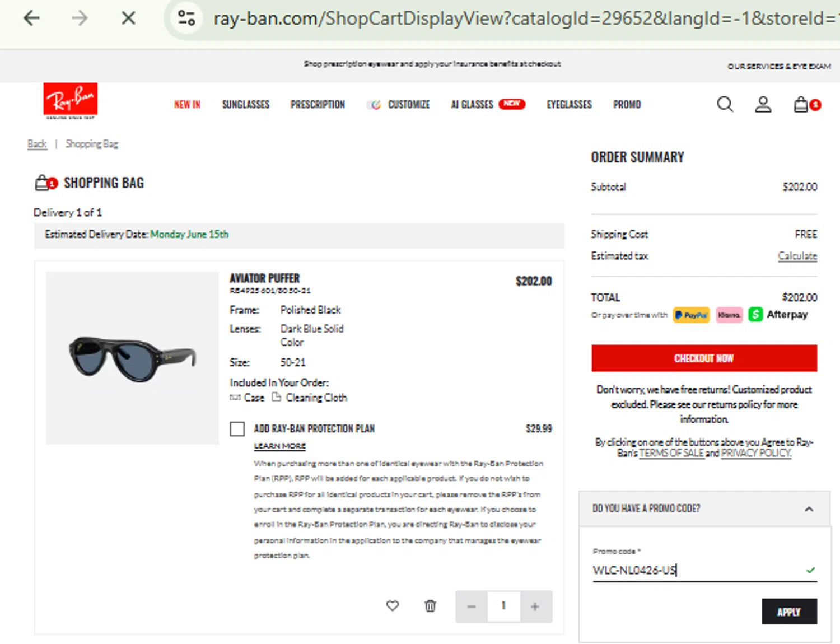Open the Customize menu

[409, 105]
